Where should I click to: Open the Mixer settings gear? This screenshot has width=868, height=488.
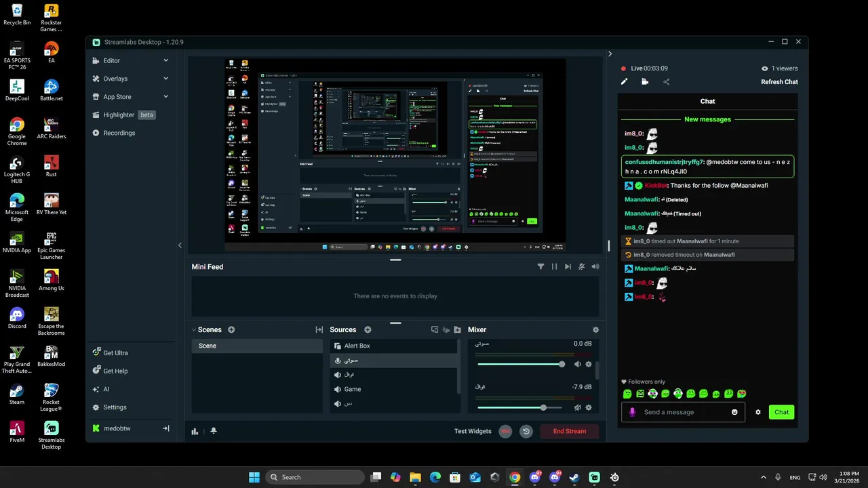coord(595,330)
